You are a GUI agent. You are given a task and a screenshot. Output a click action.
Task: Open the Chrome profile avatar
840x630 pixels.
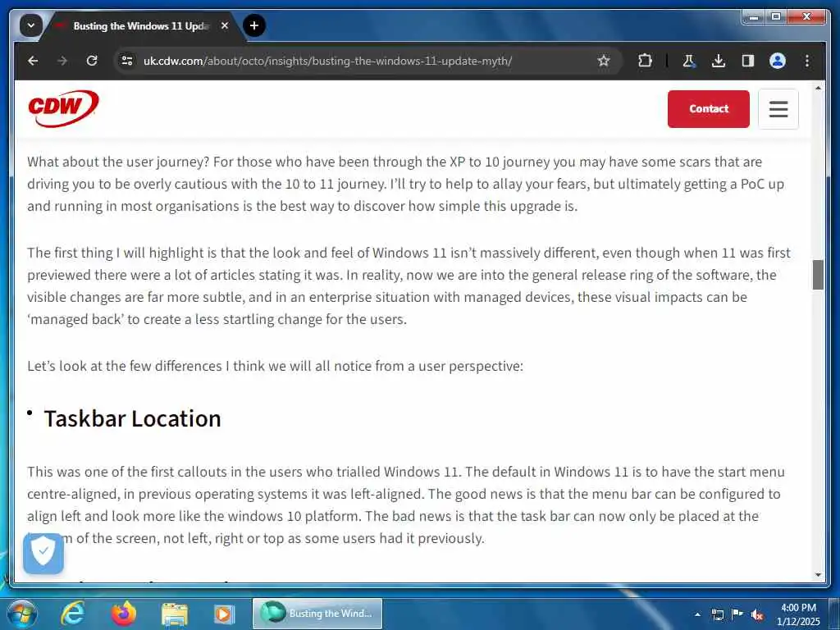(778, 61)
